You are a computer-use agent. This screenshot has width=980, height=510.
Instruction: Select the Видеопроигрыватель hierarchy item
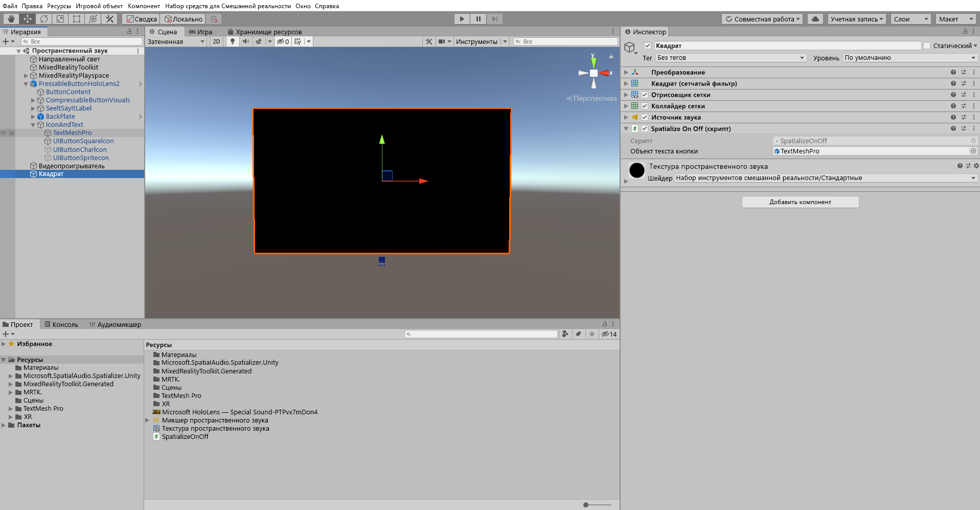[72, 166]
